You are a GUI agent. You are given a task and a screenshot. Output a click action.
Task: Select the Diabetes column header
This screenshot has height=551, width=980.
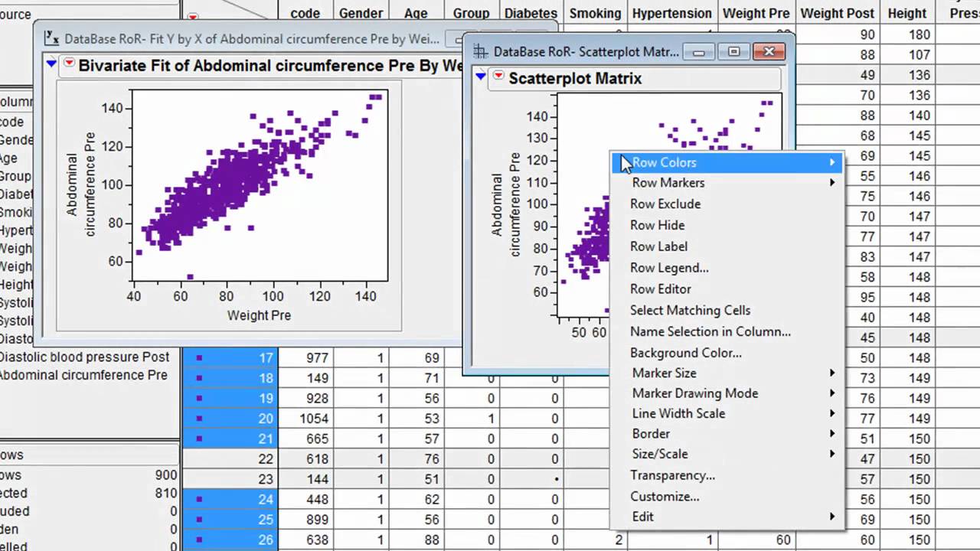[x=531, y=13]
